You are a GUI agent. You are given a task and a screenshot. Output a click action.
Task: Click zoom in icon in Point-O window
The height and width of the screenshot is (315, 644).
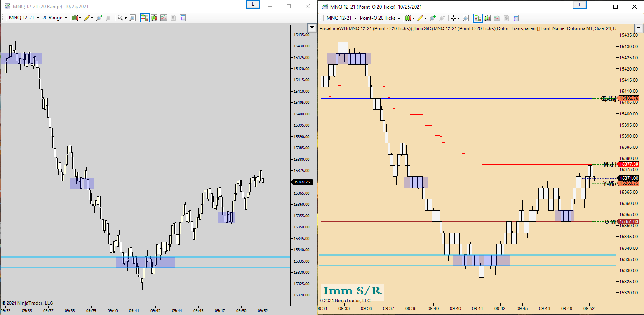point(432,18)
